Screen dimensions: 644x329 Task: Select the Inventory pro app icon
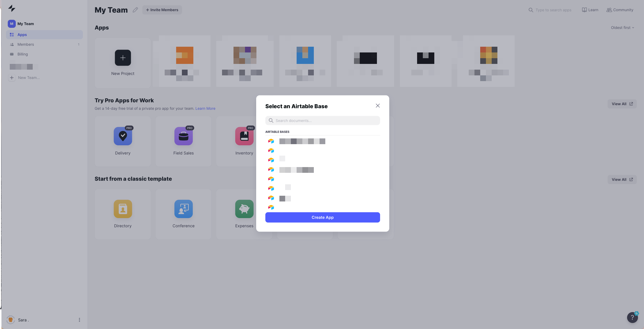[x=244, y=136]
